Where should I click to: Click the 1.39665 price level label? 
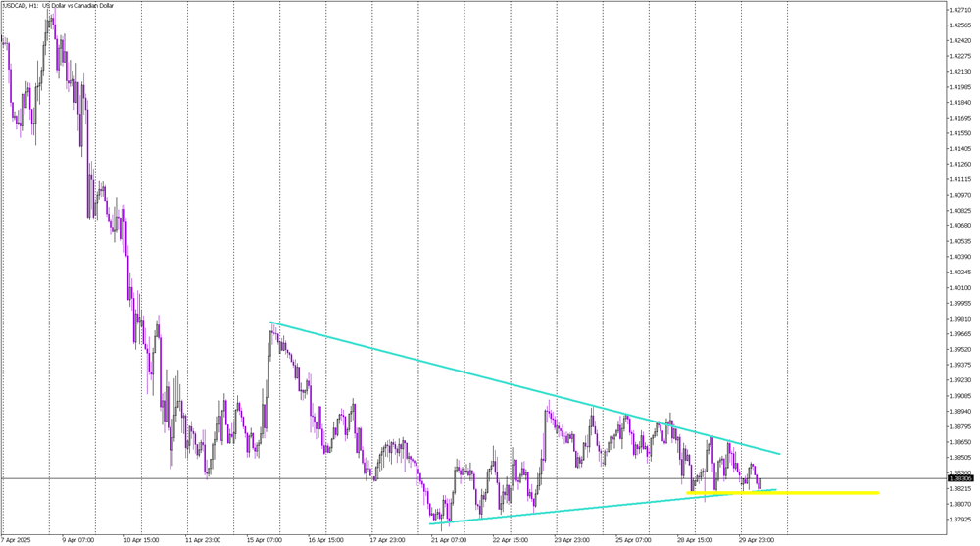tap(960, 334)
